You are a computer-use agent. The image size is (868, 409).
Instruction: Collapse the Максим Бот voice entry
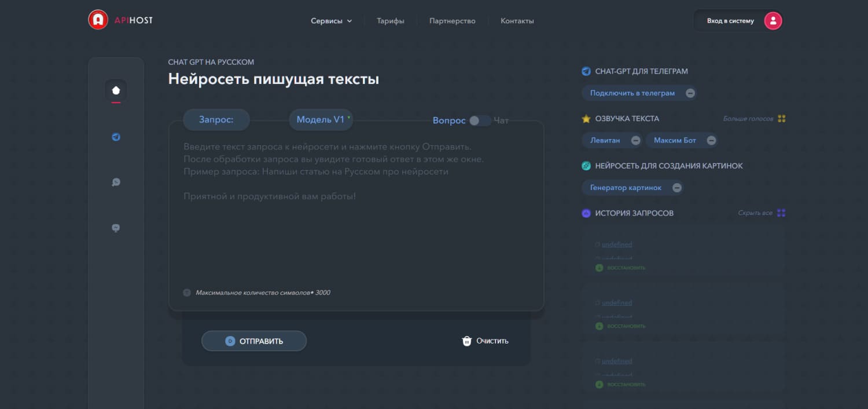(x=711, y=140)
